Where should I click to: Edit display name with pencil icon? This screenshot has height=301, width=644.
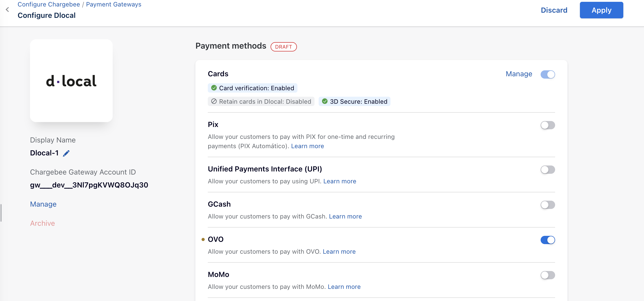(x=66, y=153)
